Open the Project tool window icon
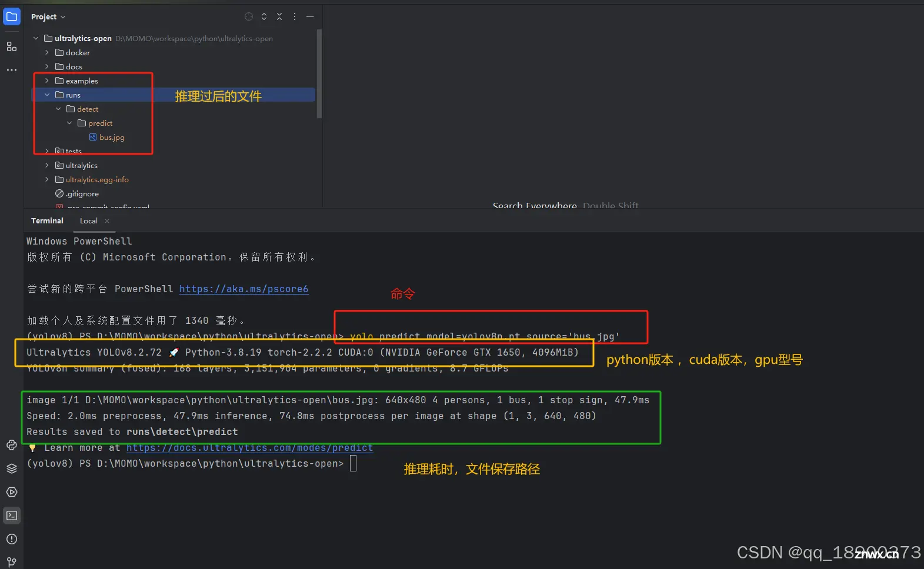Viewport: 924px width, 569px height. tap(12, 16)
